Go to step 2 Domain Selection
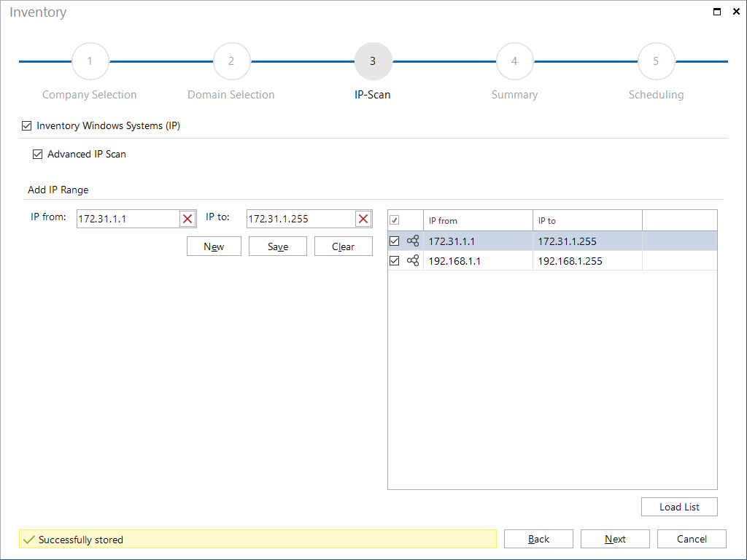The width and height of the screenshot is (747, 560). (231, 61)
